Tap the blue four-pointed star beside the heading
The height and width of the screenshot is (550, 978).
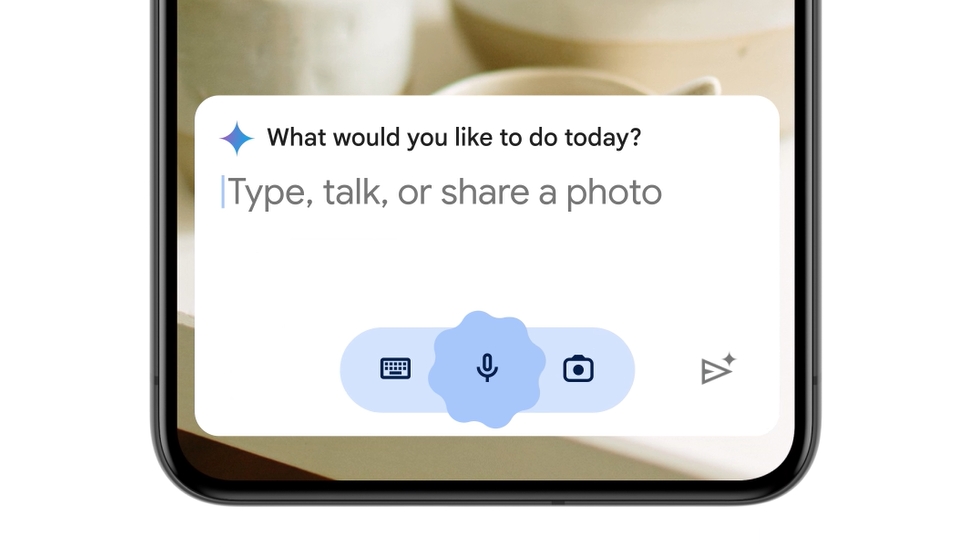coord(237,138)
